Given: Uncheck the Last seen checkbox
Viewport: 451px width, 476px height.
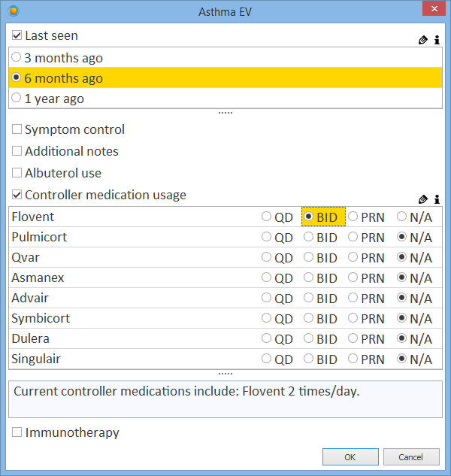Looking at the screenshot, I should pyautogui.click(x=17, y=35).
